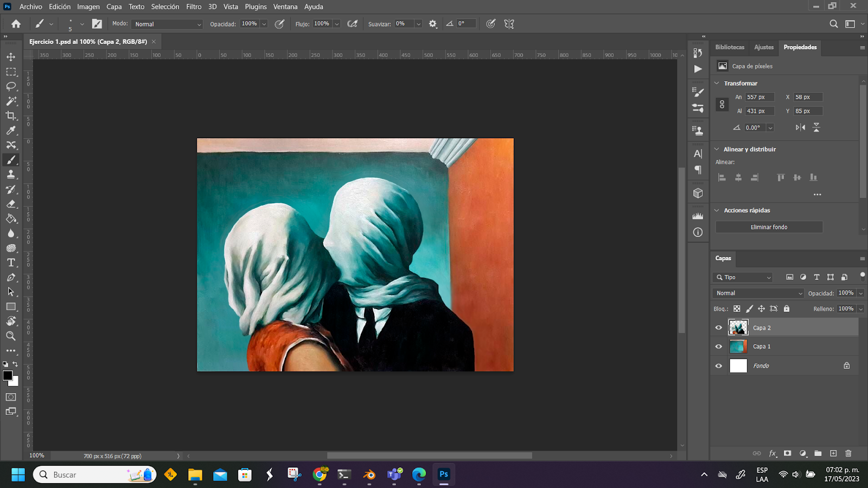Select the Magic Wand tool
The height and width of the screenshot is (488, 868).
11,101
